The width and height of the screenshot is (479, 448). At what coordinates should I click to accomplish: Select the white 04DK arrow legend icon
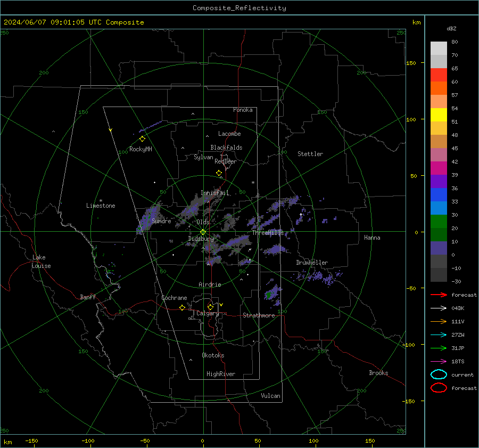point(439,308)
